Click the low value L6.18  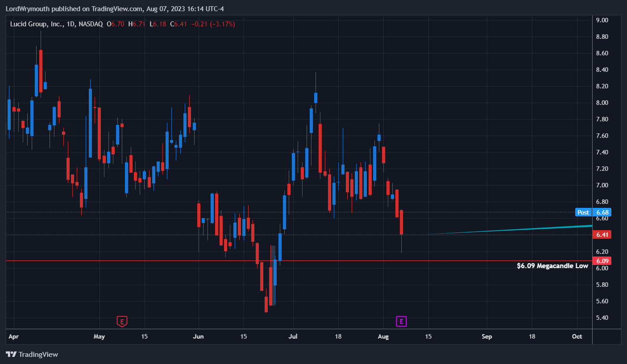157,24
